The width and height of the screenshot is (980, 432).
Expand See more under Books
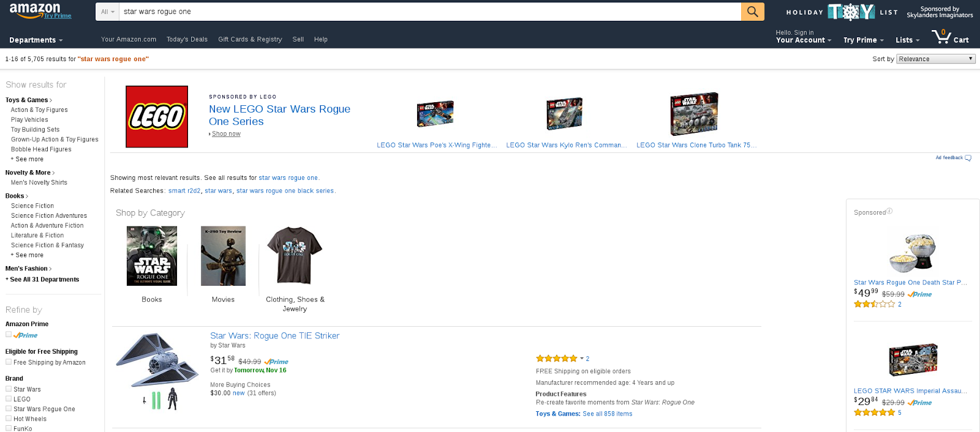[27, 255]
